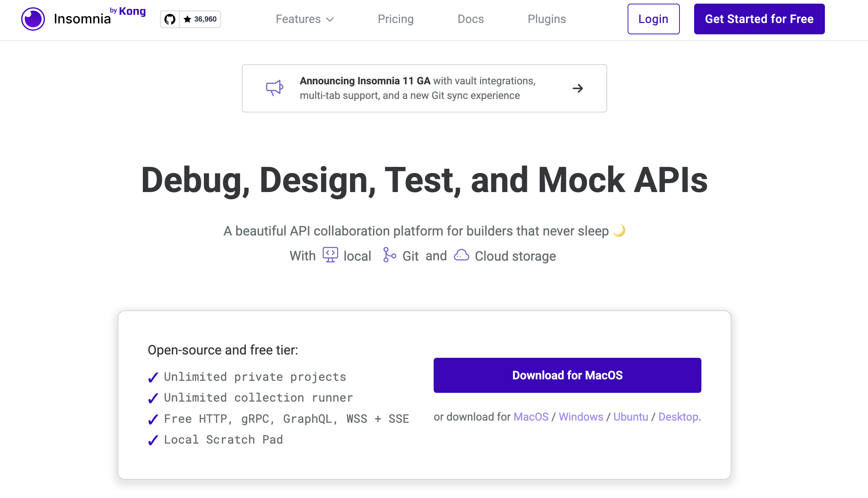Open the Ubuntu download link
Image resolution: width=868 pixels, height=498 pixels.
(631, 417)
